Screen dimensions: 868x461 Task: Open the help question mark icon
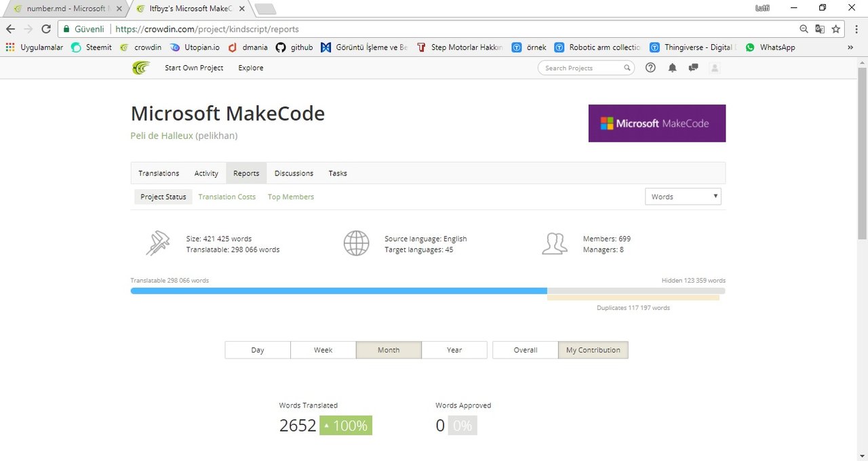tap(650, 68)
